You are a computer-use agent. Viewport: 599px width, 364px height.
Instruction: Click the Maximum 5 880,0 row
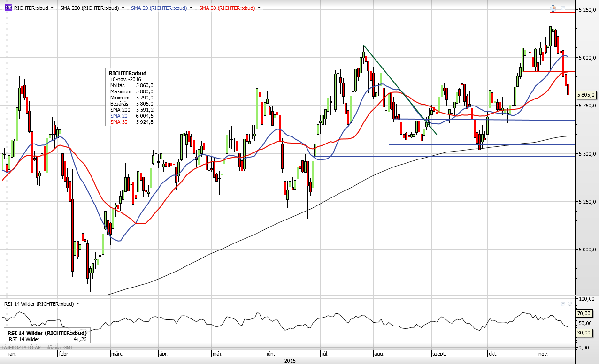(x=131, y=91)
